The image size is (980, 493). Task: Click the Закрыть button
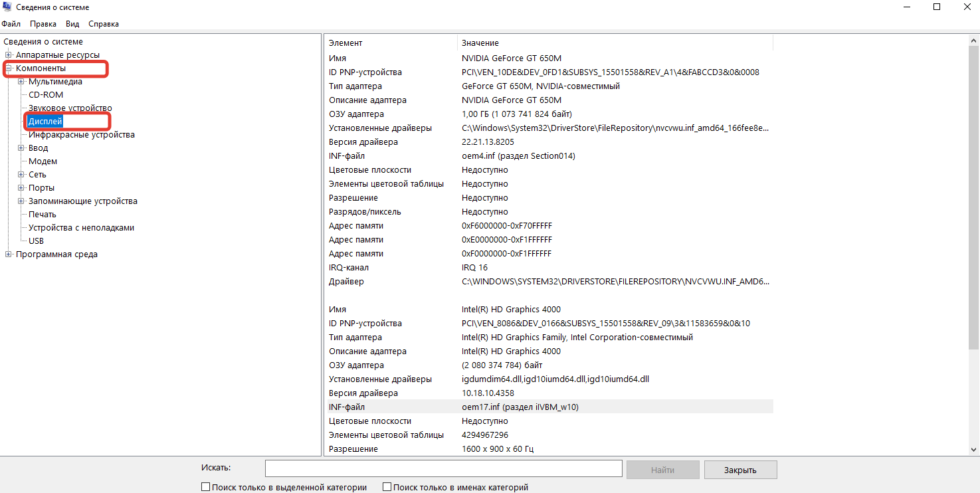[x=741, y=470]
